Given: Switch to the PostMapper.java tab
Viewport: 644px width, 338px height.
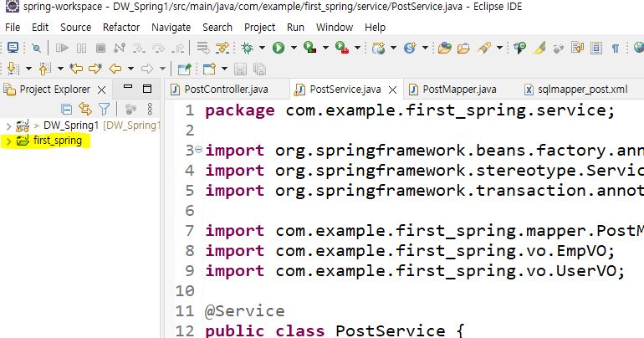Looking at the screenshot, I should 459,90.
